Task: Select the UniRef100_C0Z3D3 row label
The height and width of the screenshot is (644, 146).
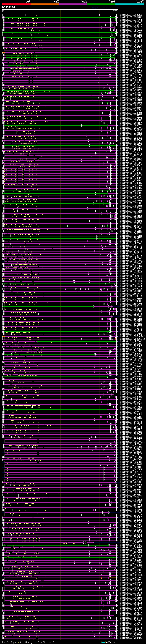Action: coord(131,37)
